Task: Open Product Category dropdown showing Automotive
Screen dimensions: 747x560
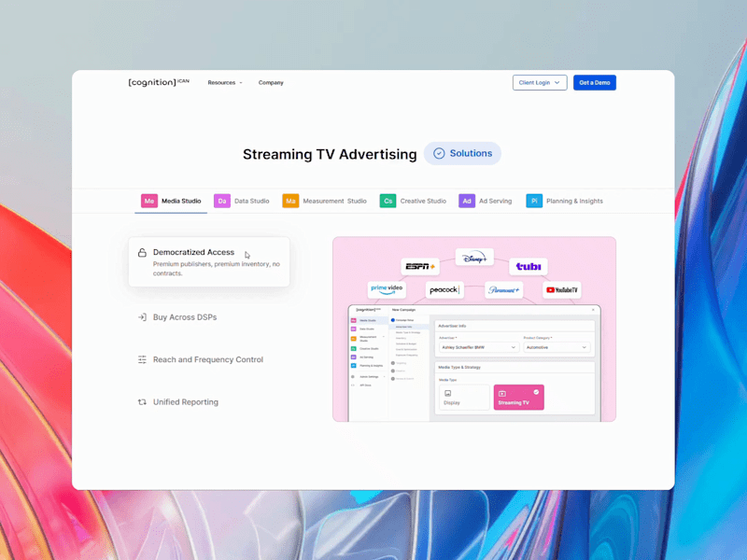Action: tap(557, 347)
